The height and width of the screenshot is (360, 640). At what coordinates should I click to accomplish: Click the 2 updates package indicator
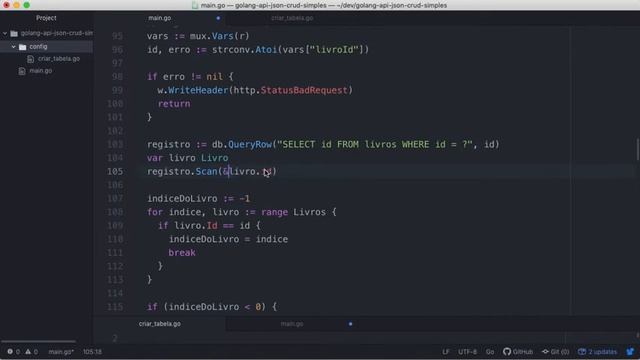598,351
